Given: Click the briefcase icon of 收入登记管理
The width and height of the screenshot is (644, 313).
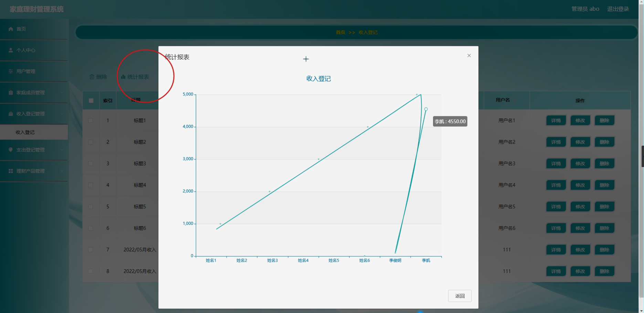Looking at the screenshot, I should pos(11,114).
